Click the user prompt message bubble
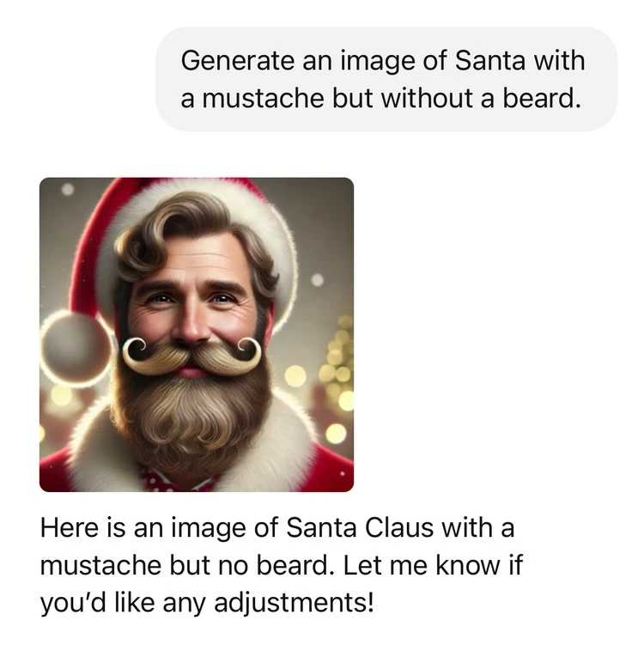The image size is (644, 657). (x=386, y=79)
